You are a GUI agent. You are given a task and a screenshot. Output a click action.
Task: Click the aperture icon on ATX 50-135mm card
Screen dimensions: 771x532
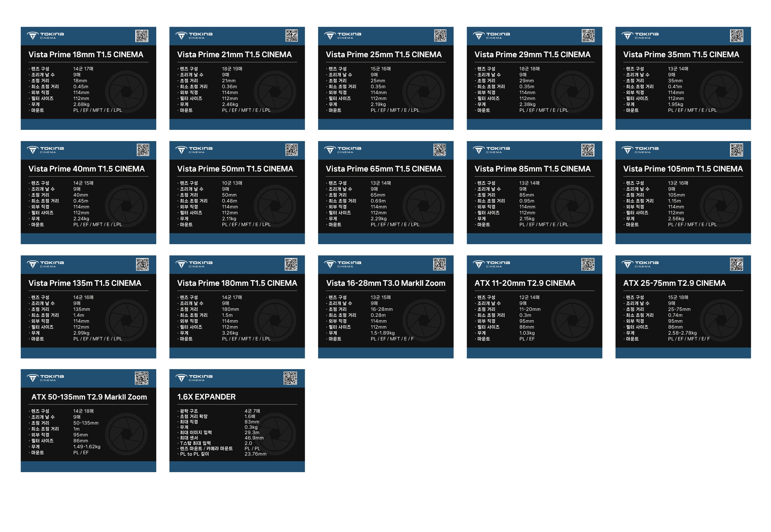[x=126, y=434]
